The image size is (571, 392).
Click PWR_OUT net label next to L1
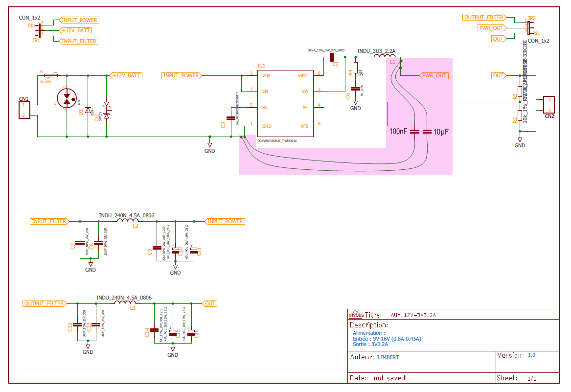point(434,76)
